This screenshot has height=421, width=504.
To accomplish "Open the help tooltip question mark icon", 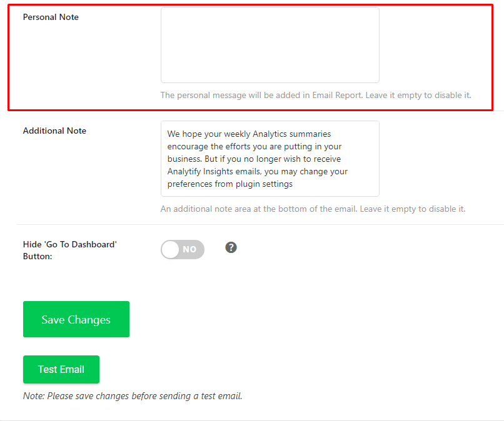I will pos(231,247).
